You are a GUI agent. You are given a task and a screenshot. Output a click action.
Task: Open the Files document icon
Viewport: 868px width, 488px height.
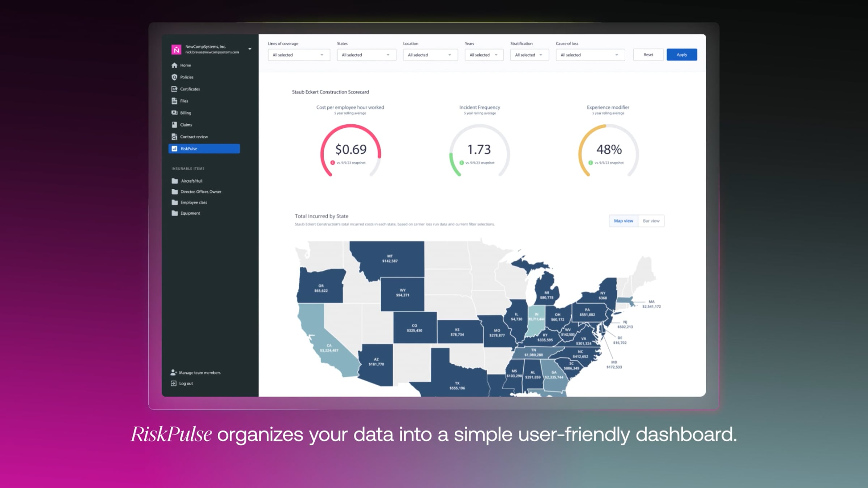click(x=174, y=101)
